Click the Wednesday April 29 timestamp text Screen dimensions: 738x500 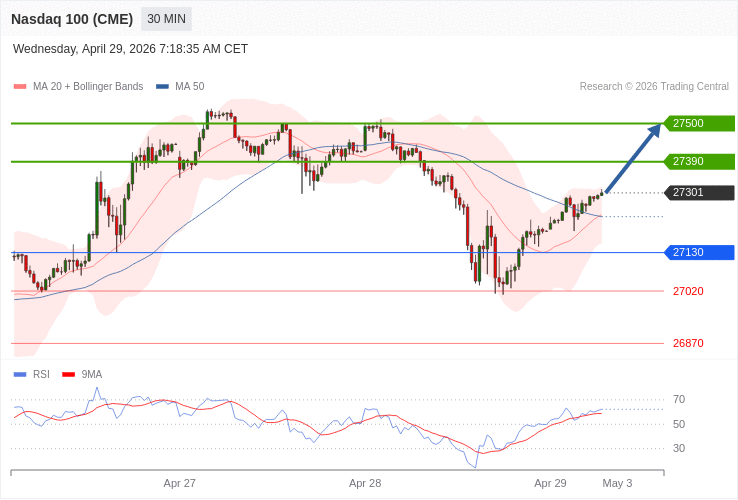point(130,49)
